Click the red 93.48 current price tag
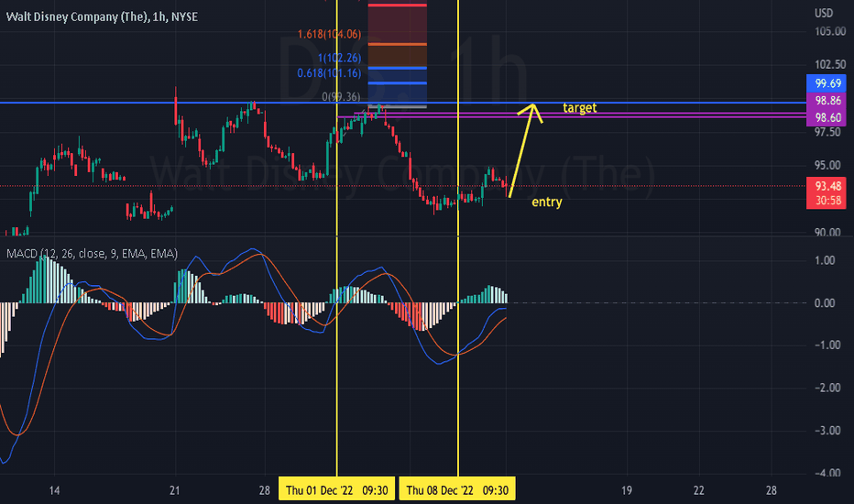This screenshot has width=854, height=504. point(827,186)
